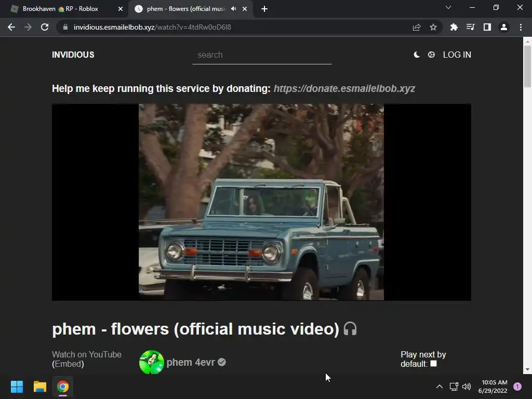This screenshot has width=532, height=399.
Task: View site security lock info
Action: coord(65,27)
